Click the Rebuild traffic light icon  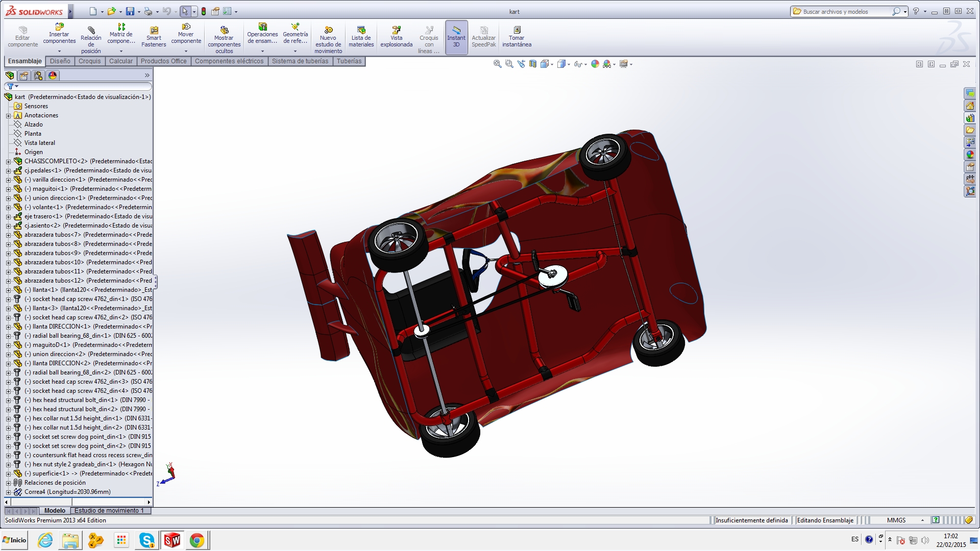(x=204, y=11)
